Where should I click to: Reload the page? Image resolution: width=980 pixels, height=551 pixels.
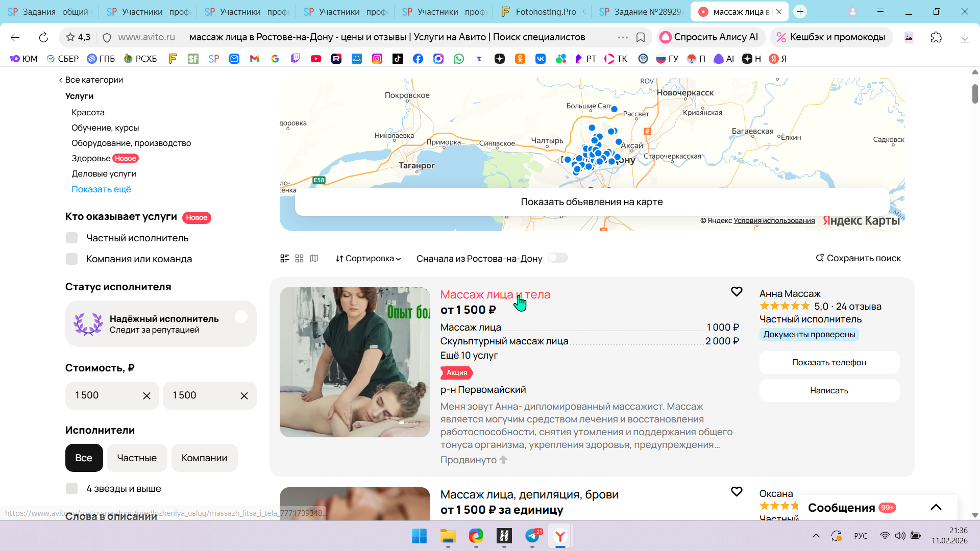click(x=43, y=37)
